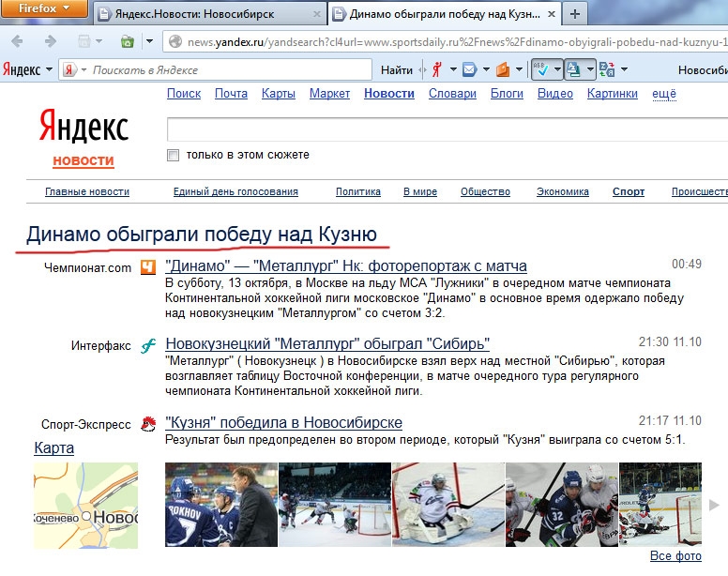Expand the spell check dropdown arrow

pyautogui.click(x=557, y=69)
